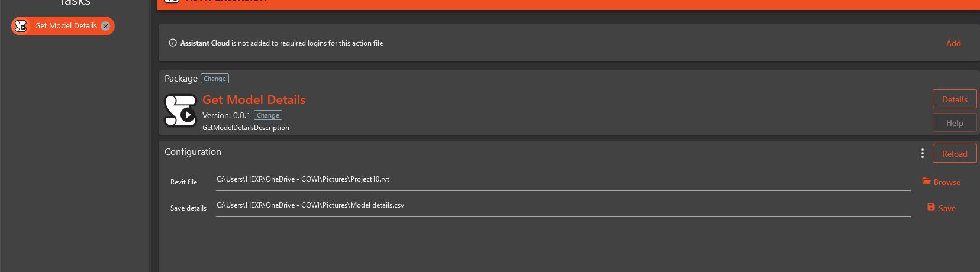Click the Get Model Details task chip icon
Screen dimensions: 980x272
[21, 26]
